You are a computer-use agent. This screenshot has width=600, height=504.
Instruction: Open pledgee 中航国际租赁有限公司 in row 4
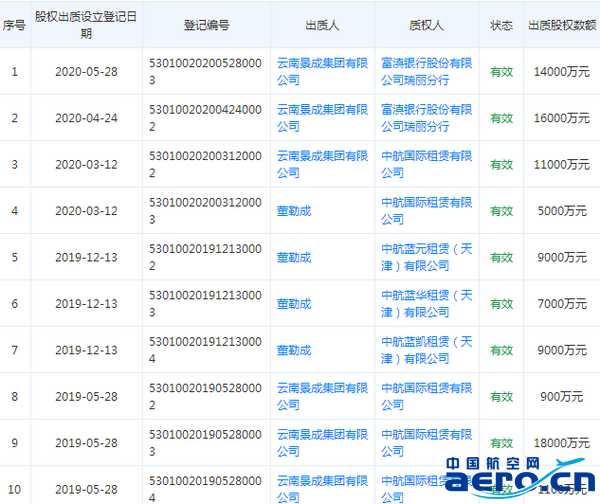(426, 211)
